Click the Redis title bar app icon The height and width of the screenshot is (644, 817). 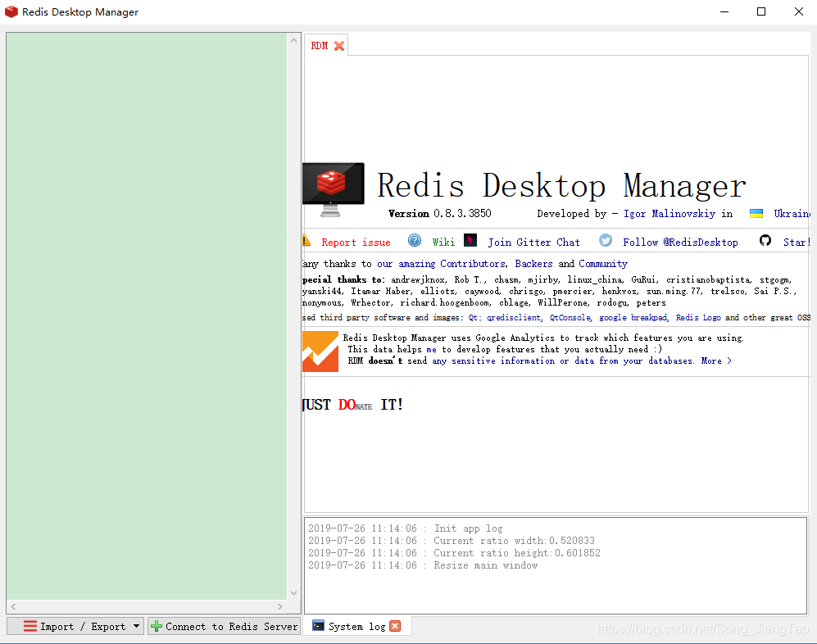point(11,11)
